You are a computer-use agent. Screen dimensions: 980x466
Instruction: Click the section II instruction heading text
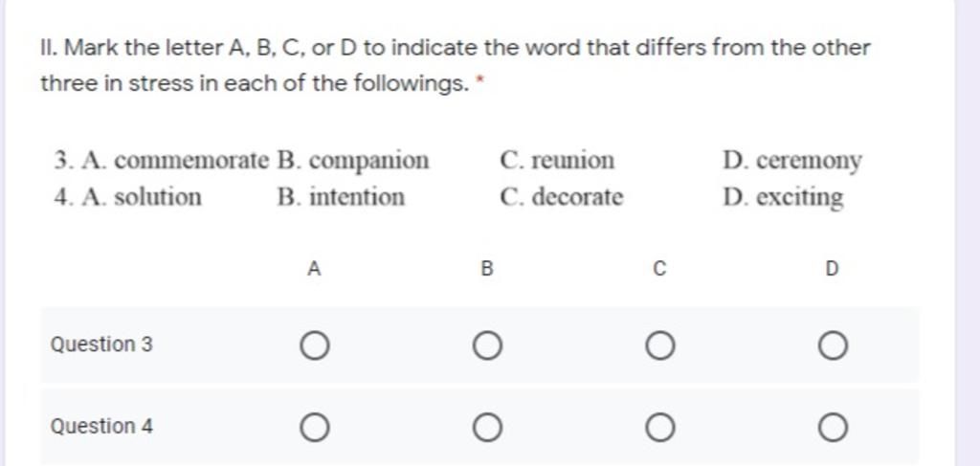click(455, 65)
